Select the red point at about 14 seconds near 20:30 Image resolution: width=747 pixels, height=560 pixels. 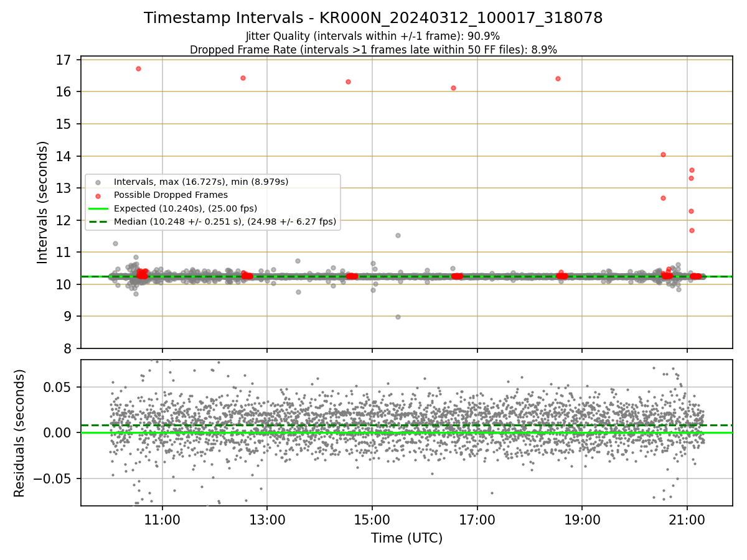(x=663, y=154)
